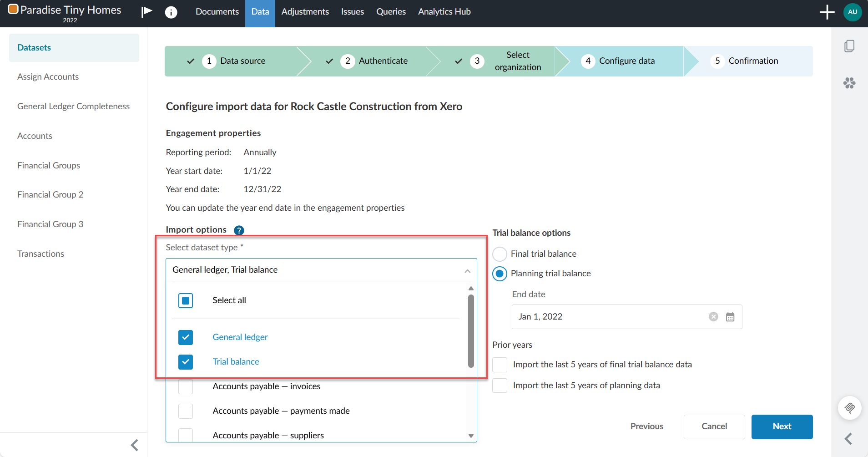
Task: Open the AU user avatar menu
Action: click(x=852, y=12)
